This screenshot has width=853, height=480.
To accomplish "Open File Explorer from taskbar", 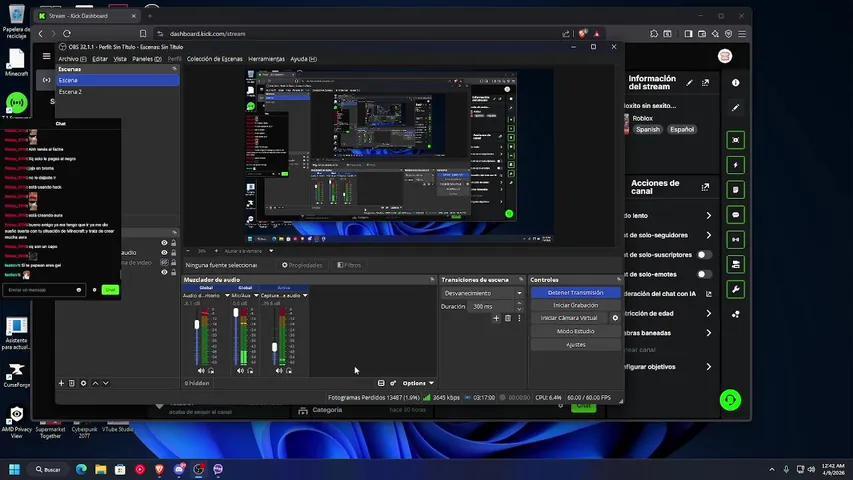I will coord(101,469).
